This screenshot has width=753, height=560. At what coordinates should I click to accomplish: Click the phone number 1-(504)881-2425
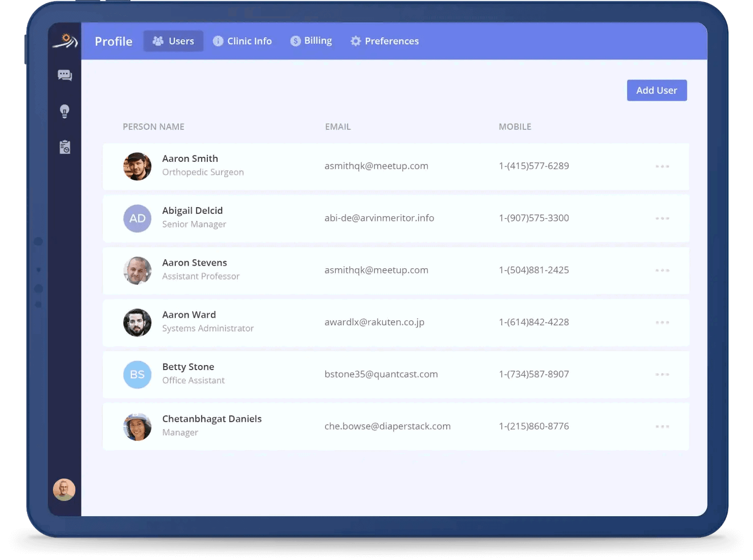pyautogui.click(x=534, y=270)
